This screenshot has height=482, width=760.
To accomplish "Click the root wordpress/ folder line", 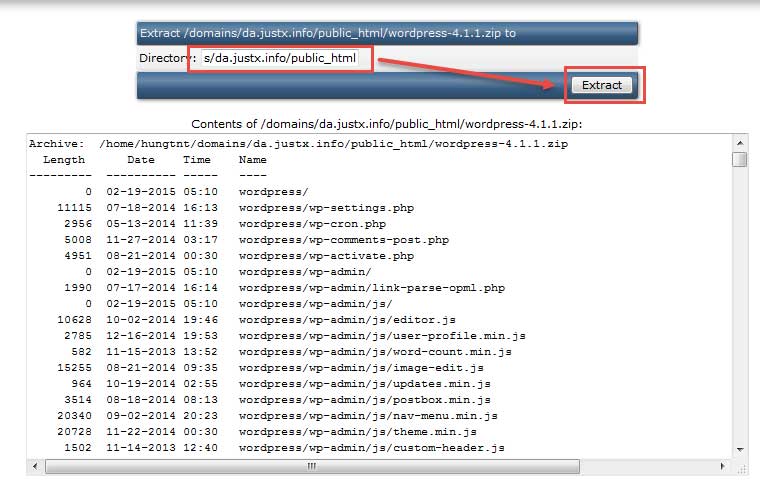I will (x=273, y=192).
